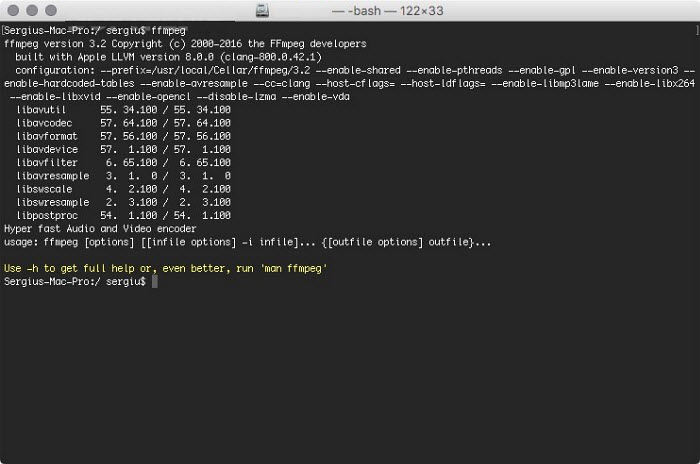The height and width of the screenshot is (464, 700).
Task: Click the '--prefix=/usr/local/Cellar/ffmpeg/3.2' configuration text
Action: pos(205,70)
